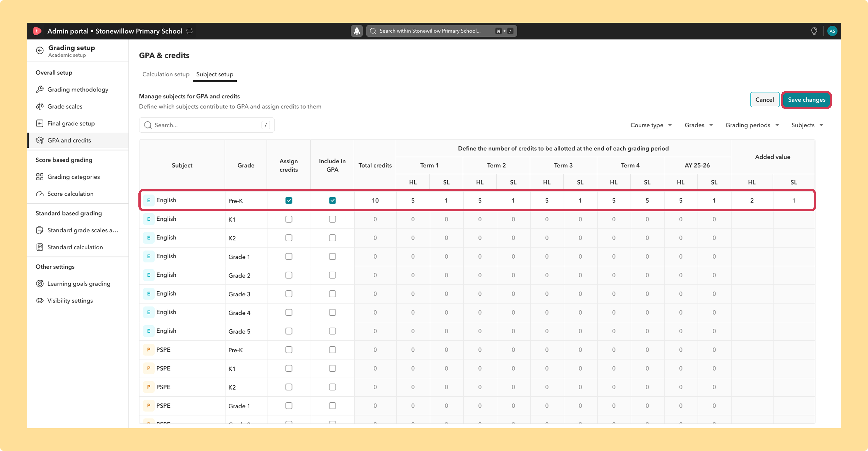
Task: Tick Include in GPA for PSPE Pre-K
Action: 333,350
